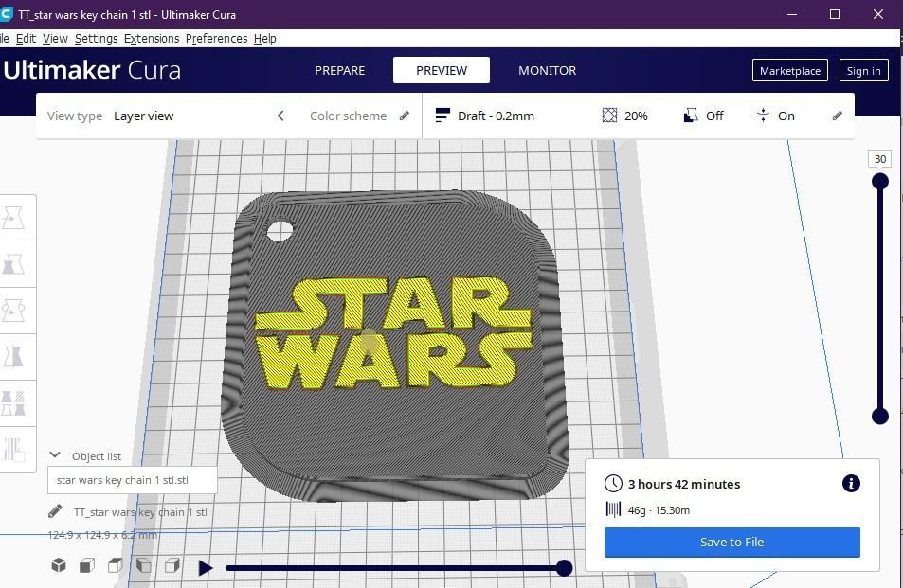The image size is (903, 588).
Task: Click the print info icon
Action: click(851, 483)
